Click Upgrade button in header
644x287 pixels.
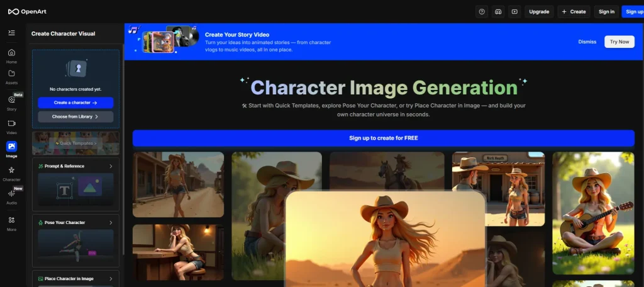coord(539,11)
